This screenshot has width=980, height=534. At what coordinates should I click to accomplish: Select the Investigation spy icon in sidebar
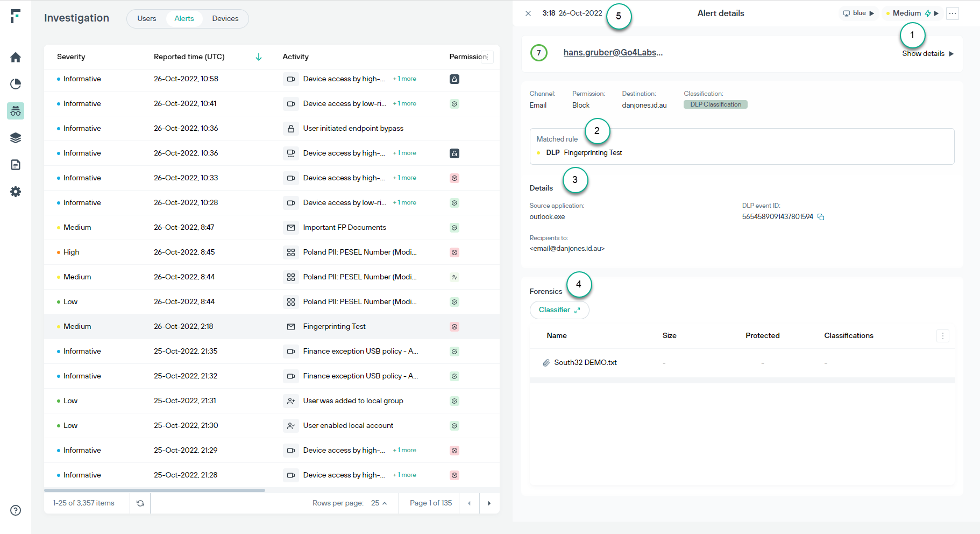[16, 111]
